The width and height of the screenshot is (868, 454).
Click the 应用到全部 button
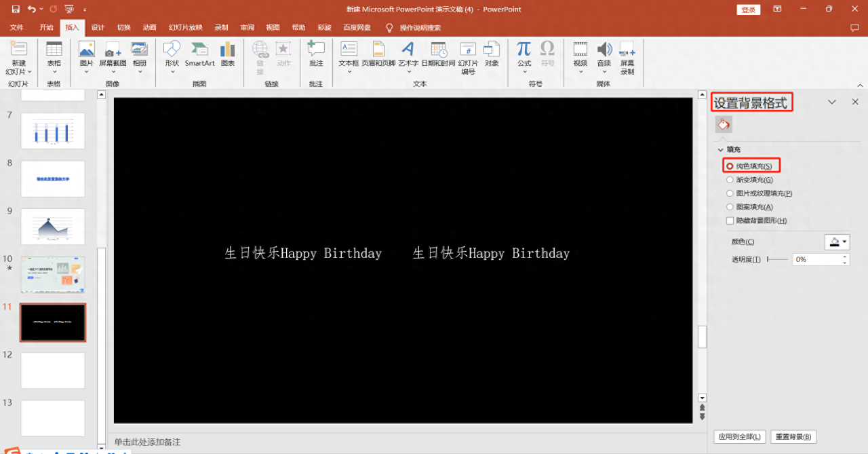(739, 436)
